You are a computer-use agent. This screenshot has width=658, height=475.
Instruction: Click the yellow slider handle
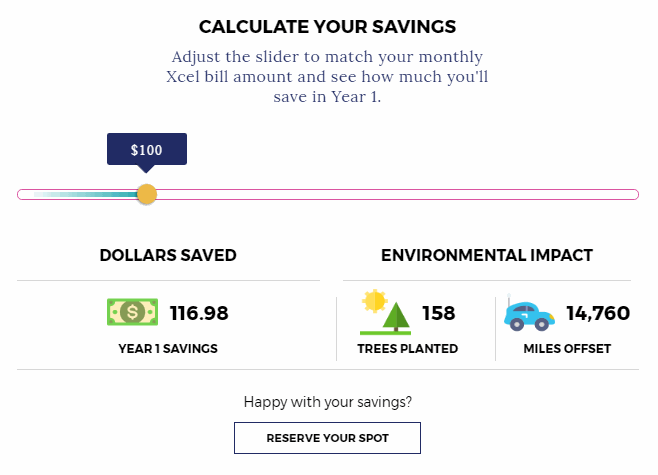[x=147, y=194]
